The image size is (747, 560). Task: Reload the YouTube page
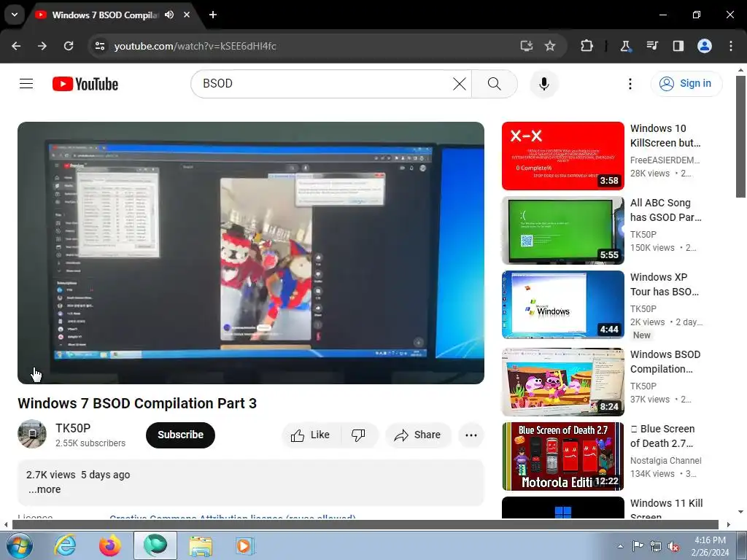coord(69,46)
